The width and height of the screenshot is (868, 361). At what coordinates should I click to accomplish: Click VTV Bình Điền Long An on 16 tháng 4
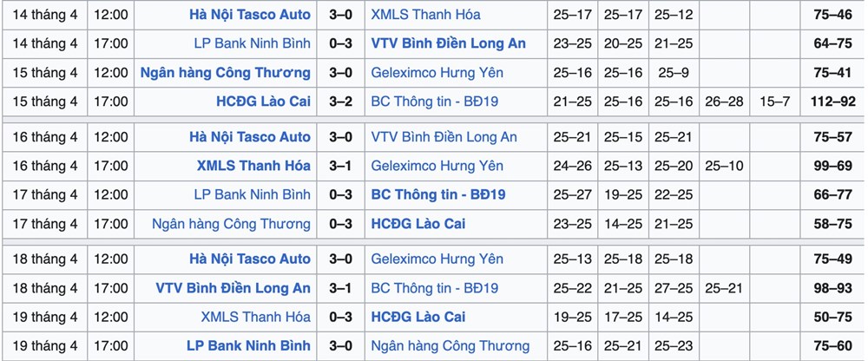click(444, 137)
